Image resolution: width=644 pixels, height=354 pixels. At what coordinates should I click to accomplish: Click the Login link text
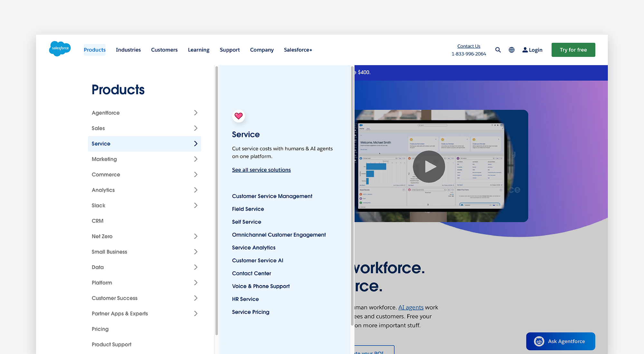point(535,50)
